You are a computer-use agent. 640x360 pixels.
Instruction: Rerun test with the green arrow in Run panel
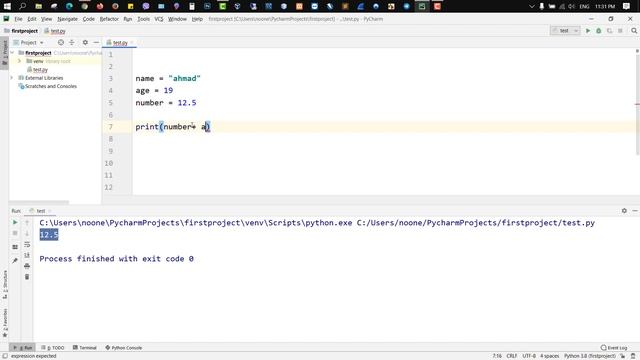coord(15,222)
